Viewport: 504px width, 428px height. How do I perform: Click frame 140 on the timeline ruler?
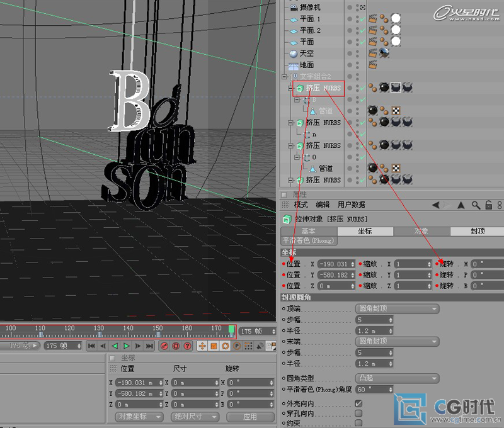point(129,329)
